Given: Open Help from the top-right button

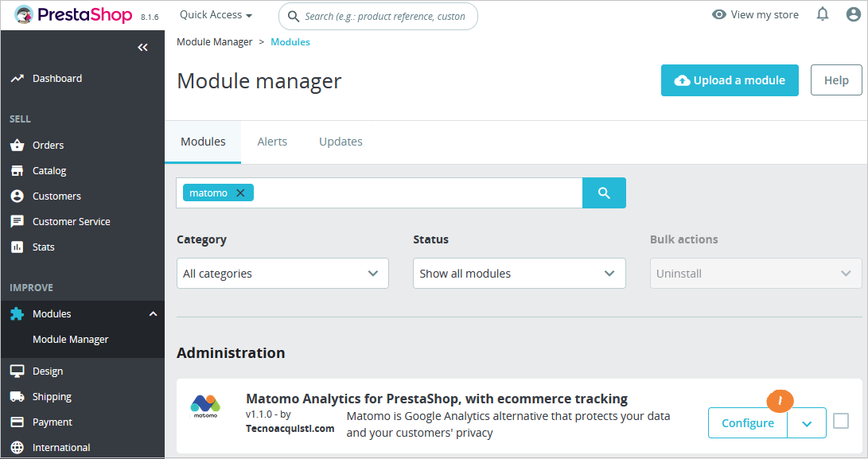Looking at the screenshot, I should [x=836, y=80].
